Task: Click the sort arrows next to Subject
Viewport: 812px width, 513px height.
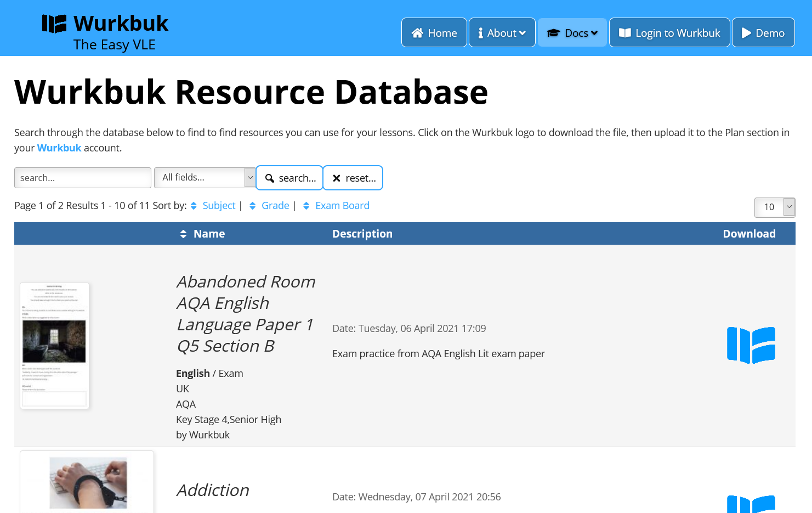Action: [194, 205]
